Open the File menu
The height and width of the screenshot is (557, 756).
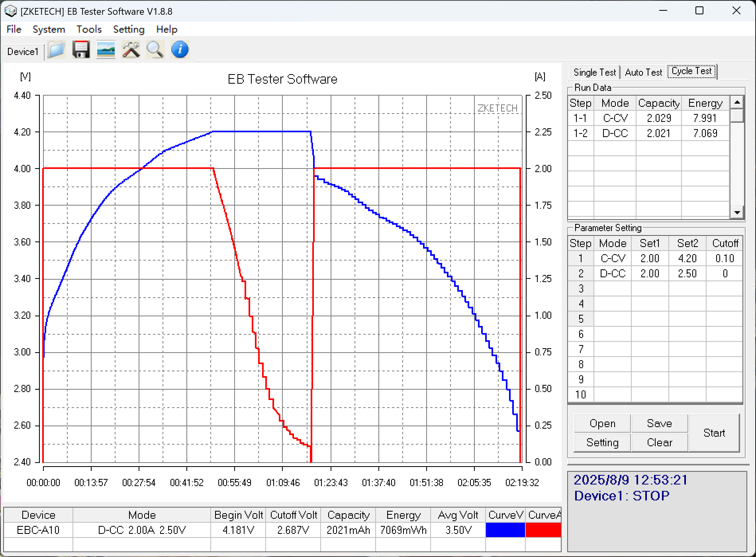coord(14,29)
